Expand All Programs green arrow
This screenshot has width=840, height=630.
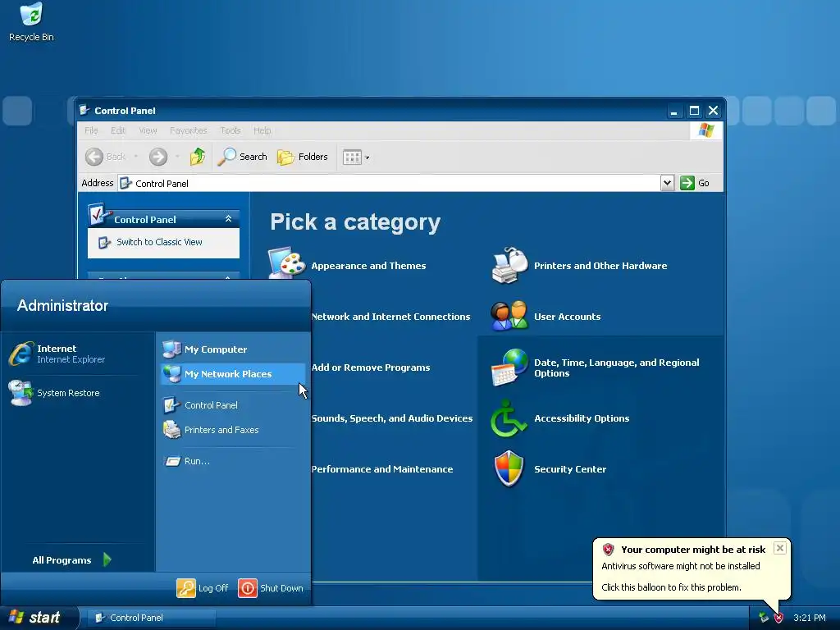[x=107, y=559]
